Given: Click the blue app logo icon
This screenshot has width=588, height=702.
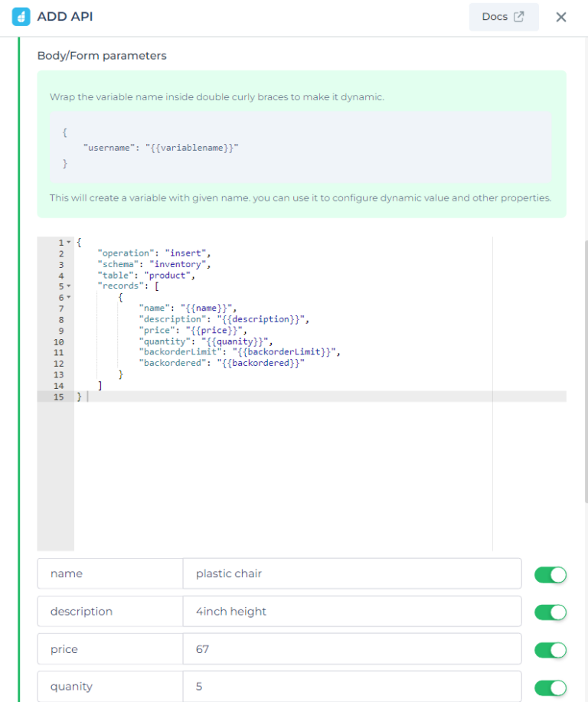Looking at the screenshot, I should click(21, 17).
